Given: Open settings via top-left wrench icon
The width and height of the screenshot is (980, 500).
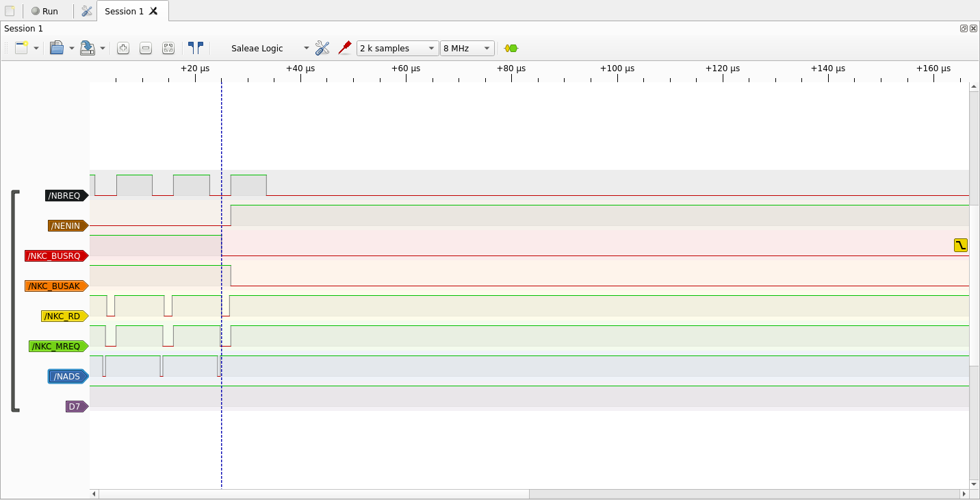Looking at the screenshot, I should [x=86, y=11].
